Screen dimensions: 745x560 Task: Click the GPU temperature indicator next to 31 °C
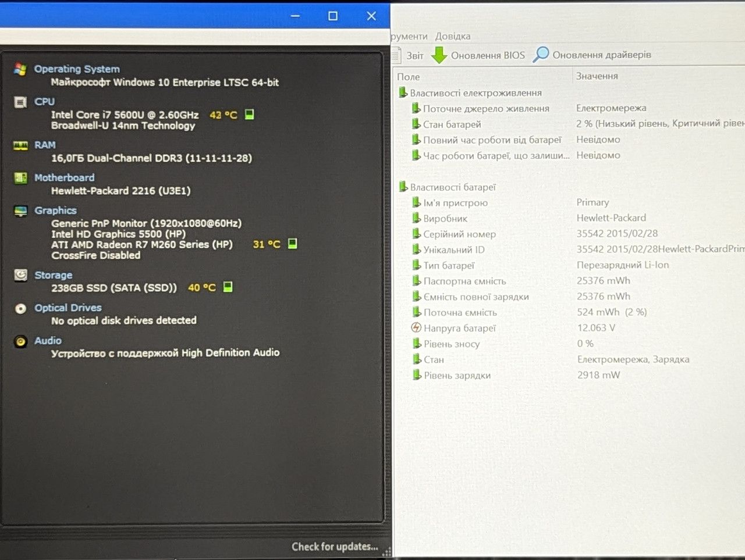coord(292,244)
